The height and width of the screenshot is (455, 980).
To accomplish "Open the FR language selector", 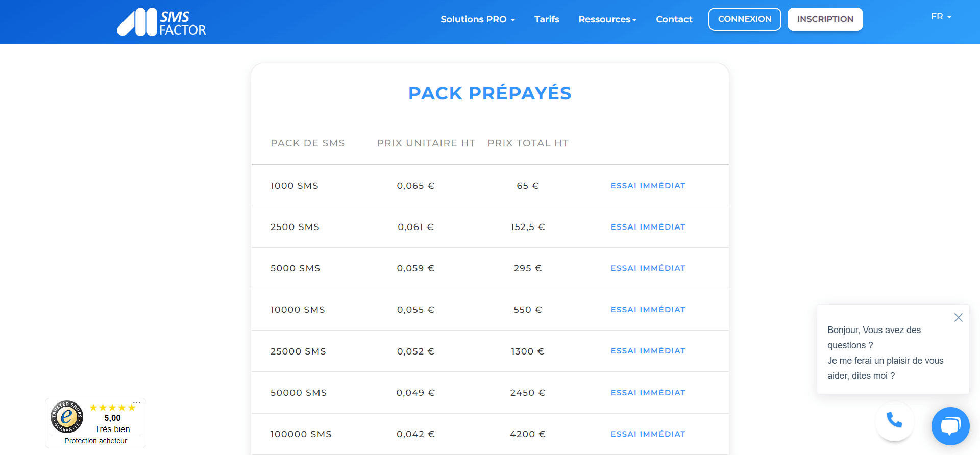I will tap(941, 17).
